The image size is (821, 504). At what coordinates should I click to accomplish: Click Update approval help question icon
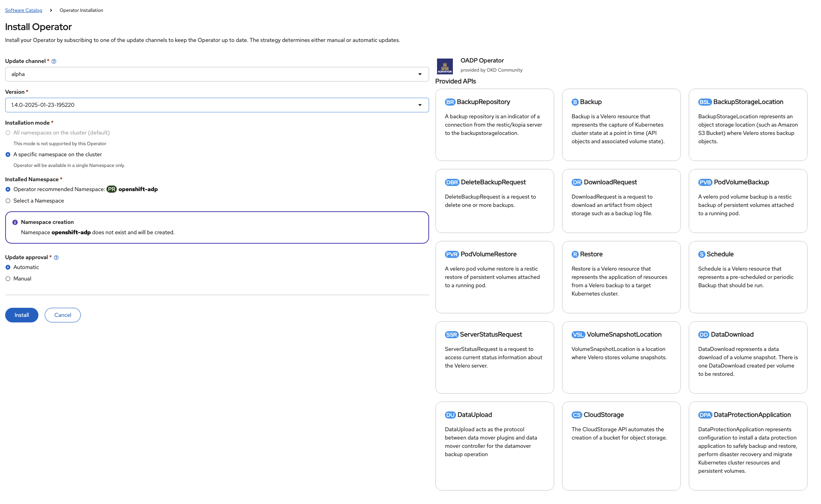pyautogui.click(x=56, y=258)
